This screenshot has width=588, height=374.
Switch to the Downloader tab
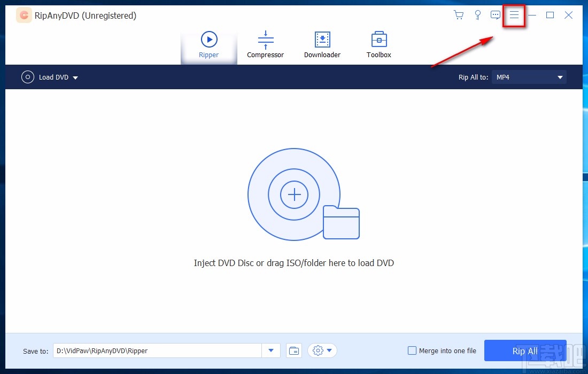(x=322, y=44)
